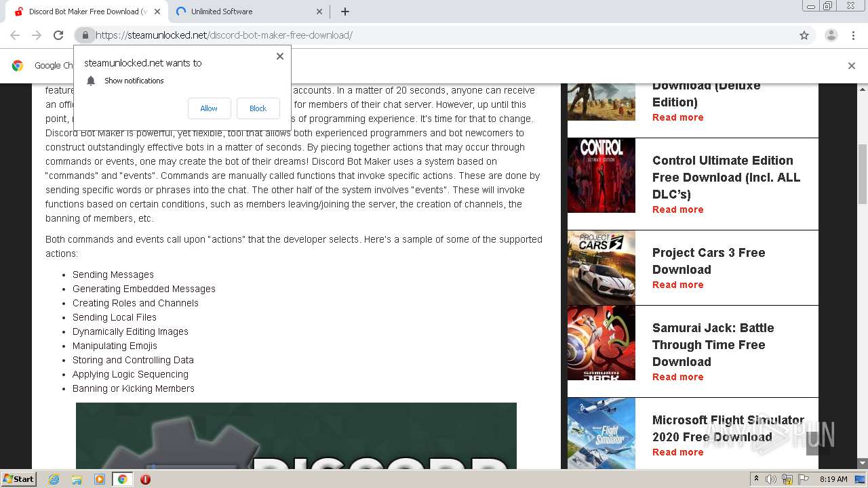Image resolution: width=868 pixels, height=488 pixels.
Task: Click the system clock showing 8:19 AM
Action: pyautogui.click(x=833, y=479)
